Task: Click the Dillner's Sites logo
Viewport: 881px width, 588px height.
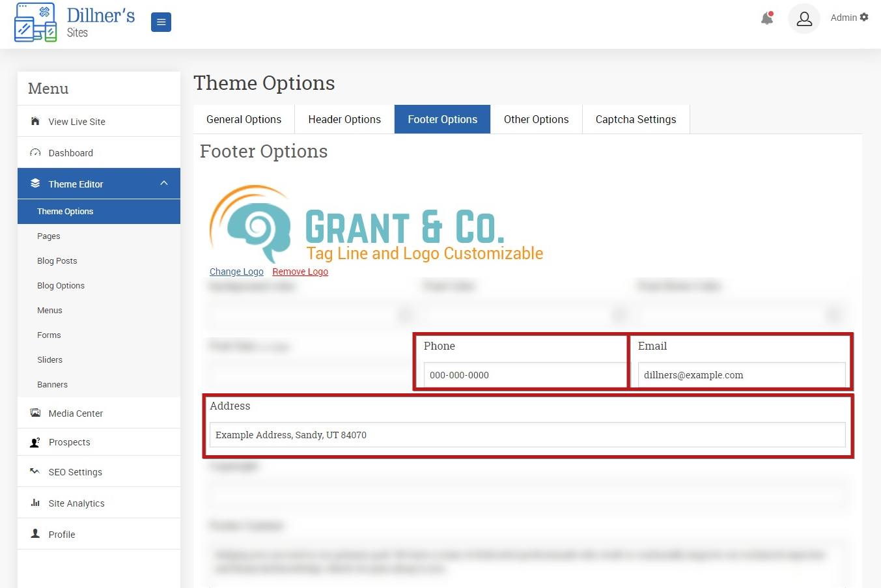Action: [74, 23]
